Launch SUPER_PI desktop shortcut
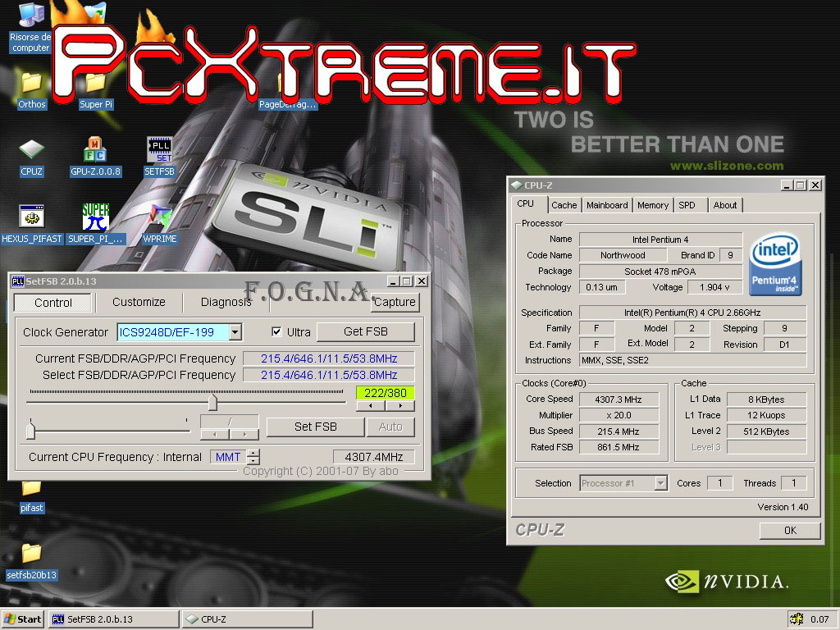Screen dimensions: 840x630 95,225
